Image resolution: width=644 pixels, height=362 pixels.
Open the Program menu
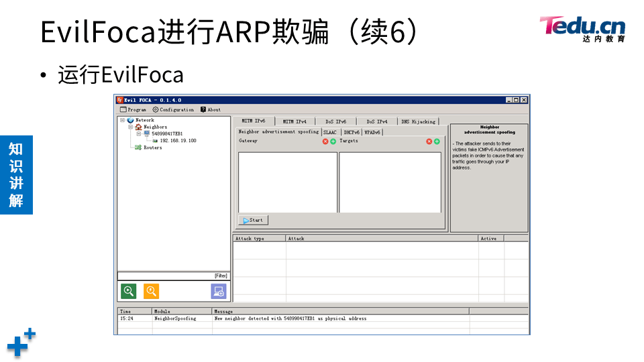133,109
